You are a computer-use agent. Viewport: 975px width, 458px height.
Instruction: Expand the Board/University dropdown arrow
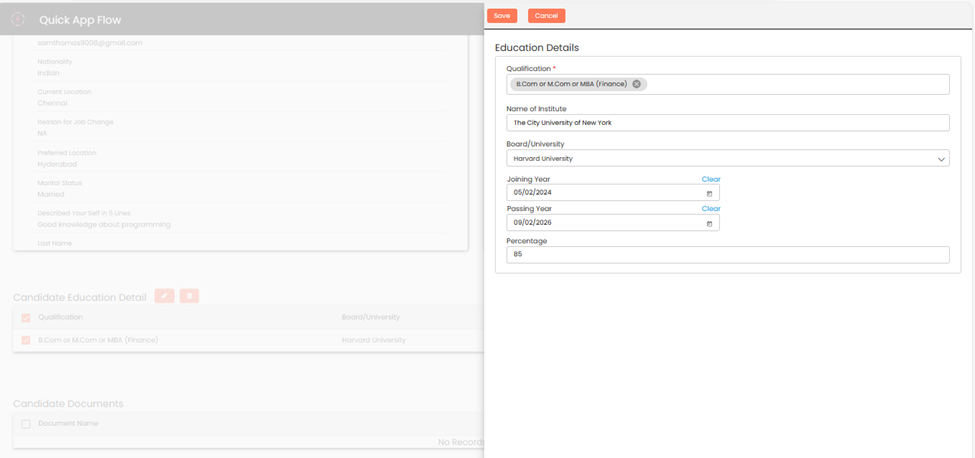coord(940,158)
